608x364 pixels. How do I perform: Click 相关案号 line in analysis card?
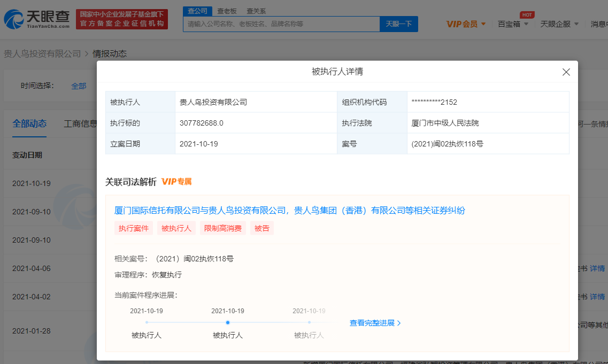[x=174, y=259]
